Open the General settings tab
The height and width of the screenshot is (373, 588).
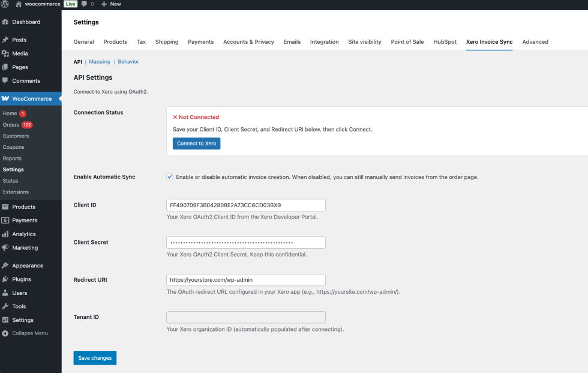click(x=83, y=42)
